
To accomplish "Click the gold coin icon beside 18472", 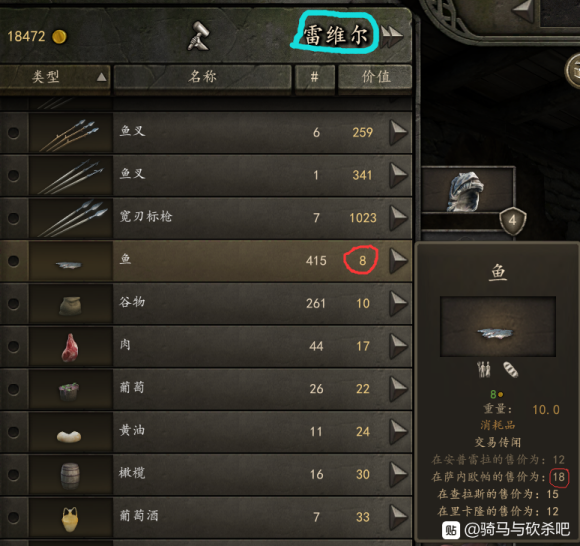I will point(59,37).
